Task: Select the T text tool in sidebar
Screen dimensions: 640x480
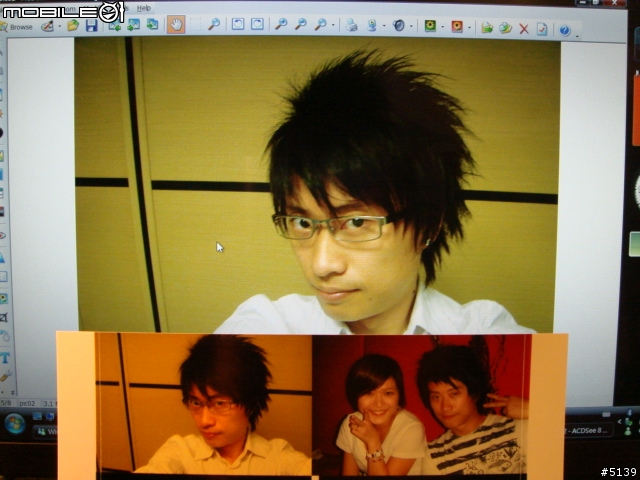Action: (5, 358)
